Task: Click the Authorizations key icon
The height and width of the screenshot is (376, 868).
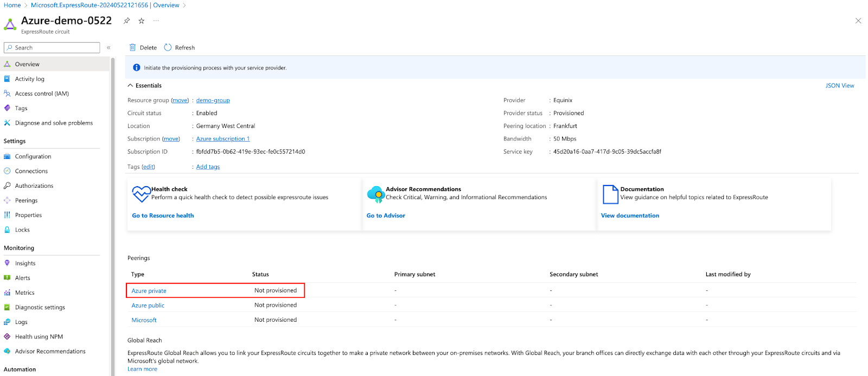Action: pyautogui.click(x=7, y=186)
